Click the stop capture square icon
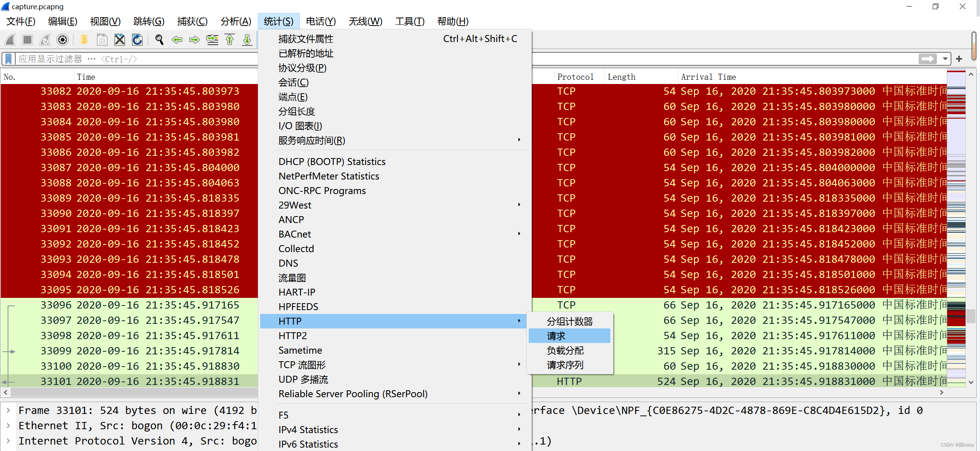 [x=27, y=40]
